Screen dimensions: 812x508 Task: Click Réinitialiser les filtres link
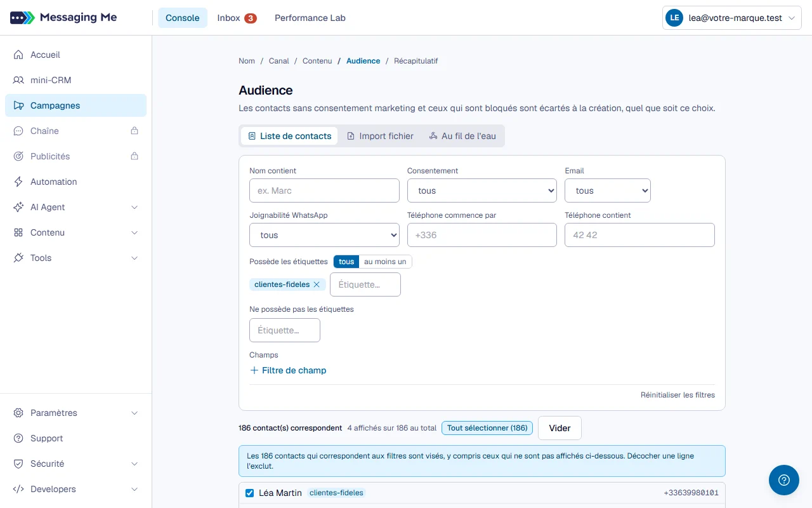(x=678, y=395)
